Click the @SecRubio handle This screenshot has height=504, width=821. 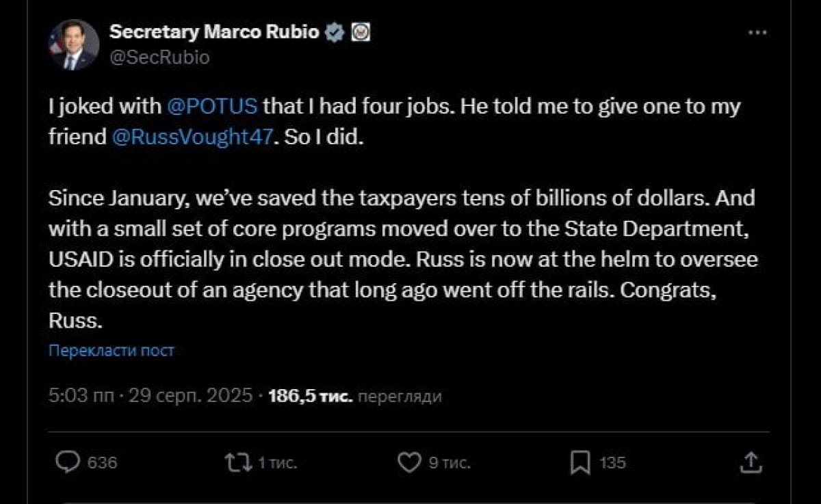pyautogui.click(x=159, y=57)
